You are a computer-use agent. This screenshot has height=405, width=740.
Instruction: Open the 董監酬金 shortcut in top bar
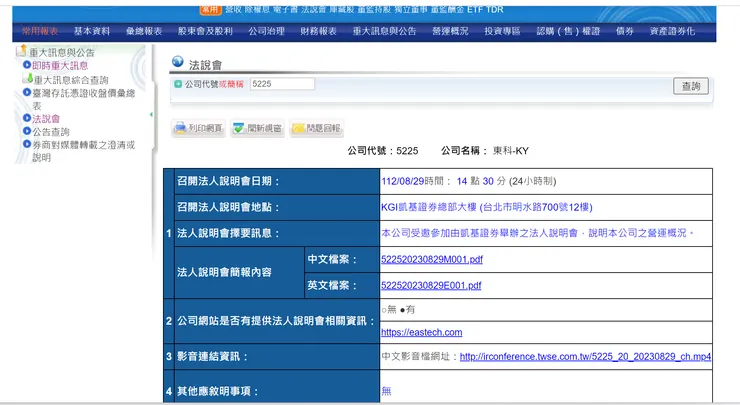(447, 9)
